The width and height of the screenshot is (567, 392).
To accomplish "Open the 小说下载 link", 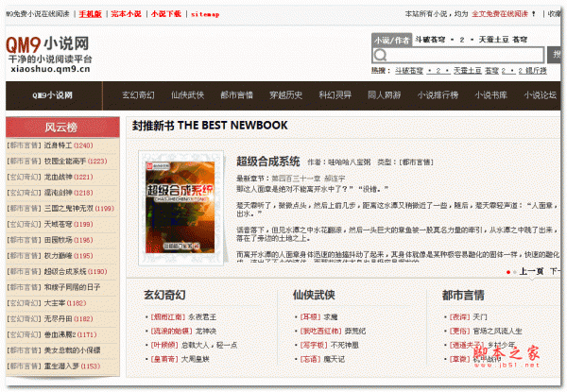I will 166,14.
